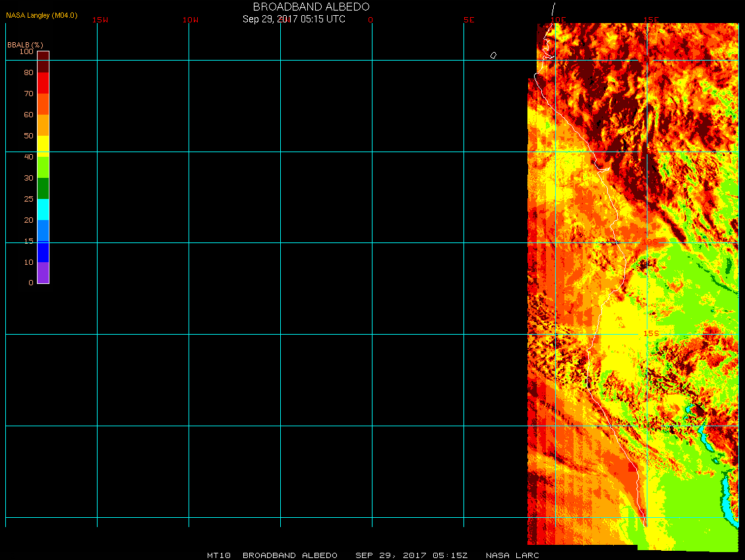Choose the cyan 20-25 legend swatch

coord(43,210)
